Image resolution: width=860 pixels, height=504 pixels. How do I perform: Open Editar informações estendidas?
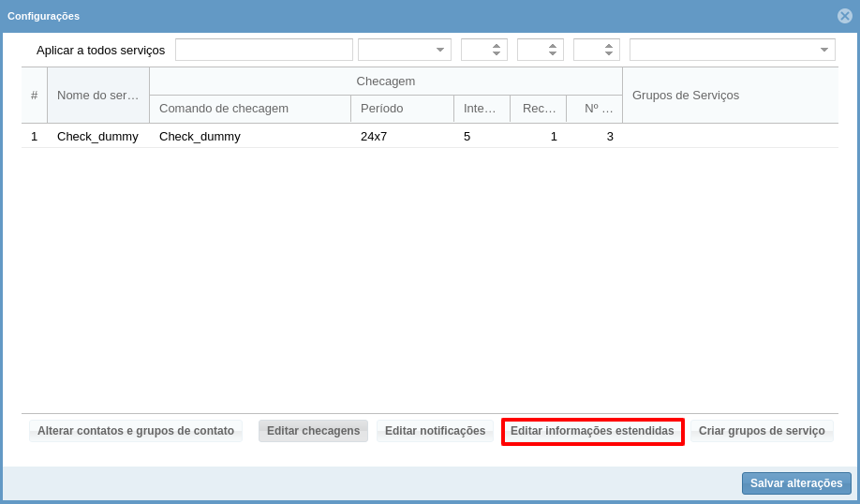coord(592,431)
